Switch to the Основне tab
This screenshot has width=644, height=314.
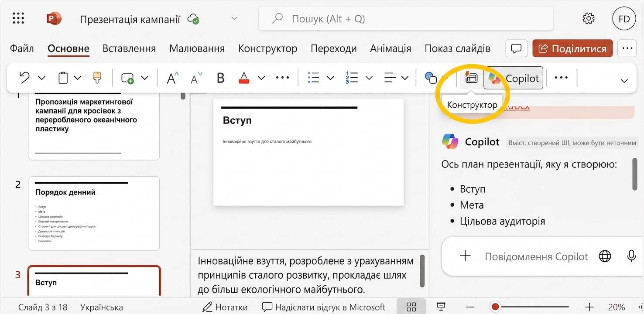pos(69,49)
